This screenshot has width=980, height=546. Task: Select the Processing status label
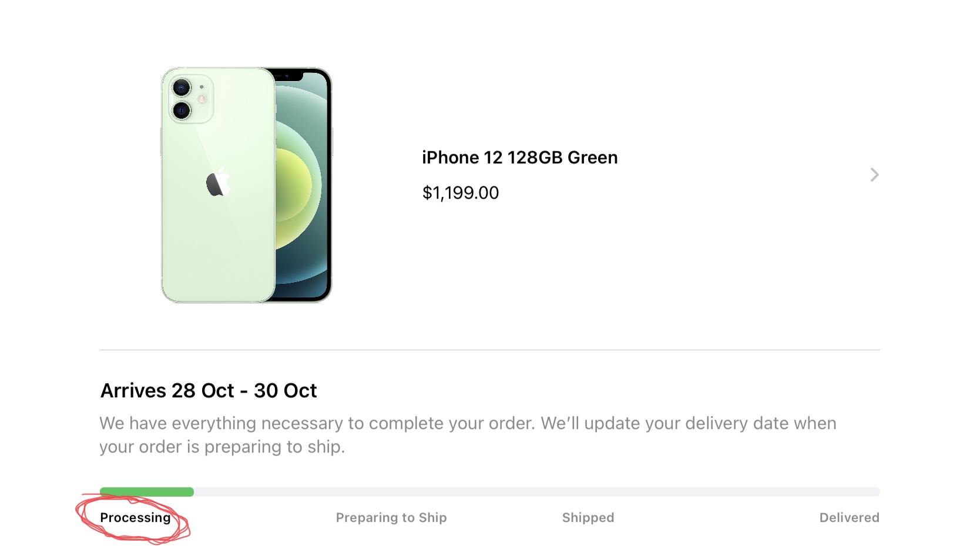135,518
